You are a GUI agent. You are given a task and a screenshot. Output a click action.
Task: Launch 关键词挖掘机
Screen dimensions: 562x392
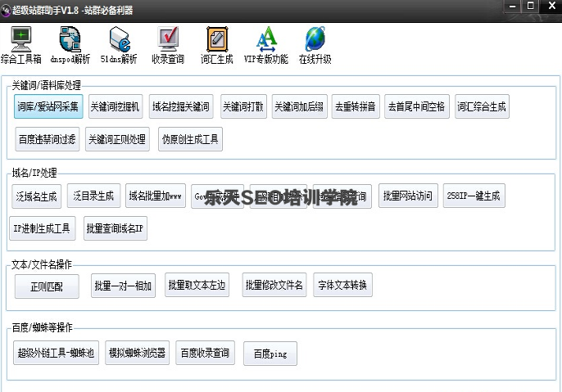pyautogui.click(x=116, y=106)
